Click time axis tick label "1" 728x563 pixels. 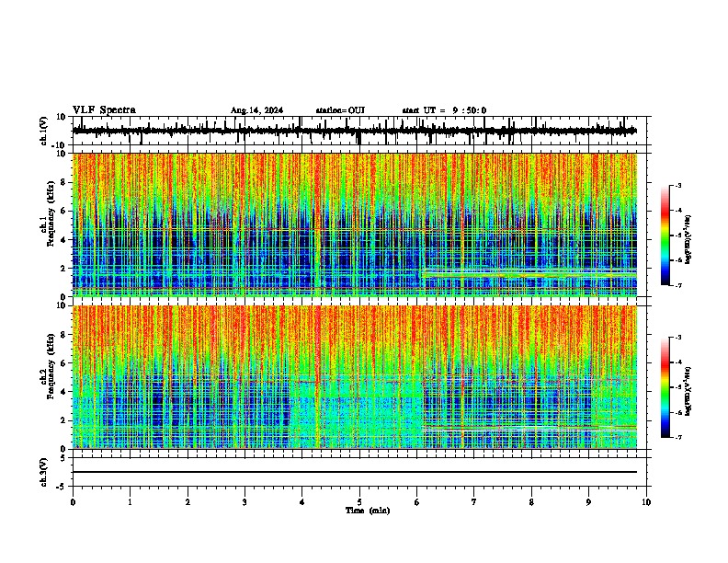[130, 502]
